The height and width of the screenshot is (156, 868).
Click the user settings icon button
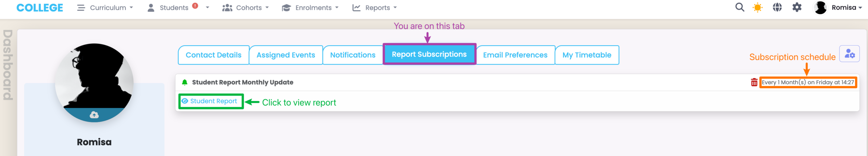tap(849, 54)
